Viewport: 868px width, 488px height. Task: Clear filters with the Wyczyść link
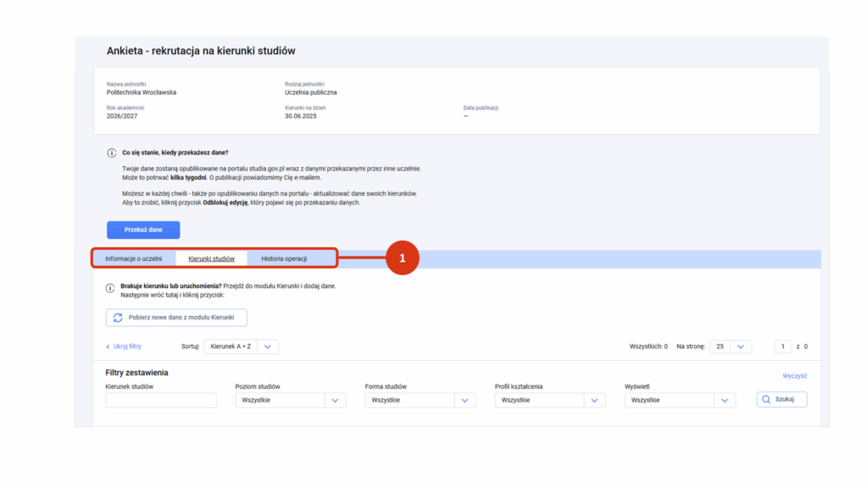click(794, 376)
